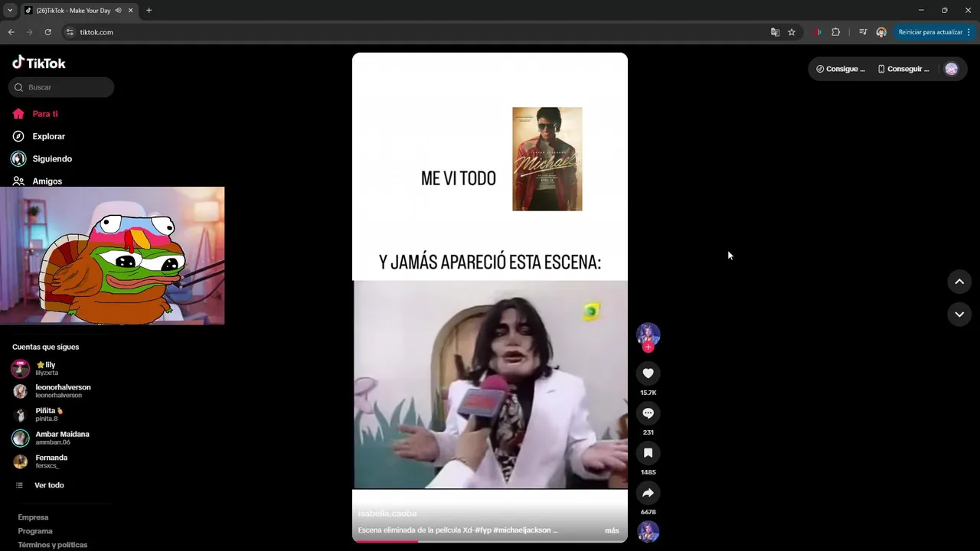This screenshot has height=551, width=980.
Task: Click the tiktok.com address bar
Action: (x=421, y=32)
